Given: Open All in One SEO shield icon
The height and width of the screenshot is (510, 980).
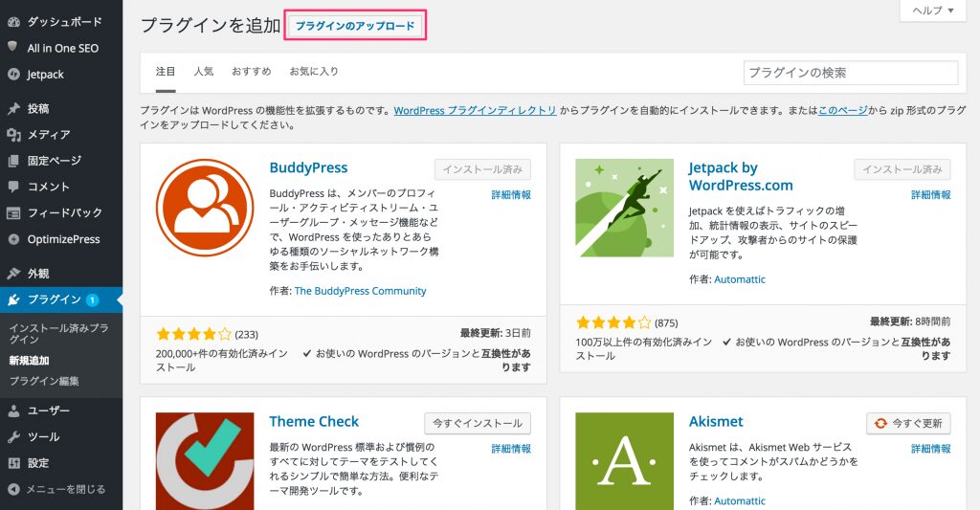Looking at the screenshot, I should point(13,48).
